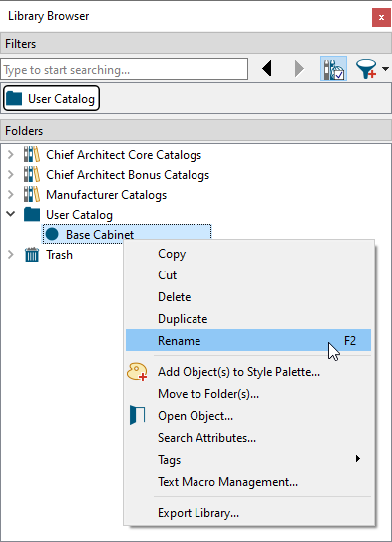Expand Manufacturer Catalogs node
This screenshot has width=392, height=542.
pyautogui.click(x=11, y=195)
